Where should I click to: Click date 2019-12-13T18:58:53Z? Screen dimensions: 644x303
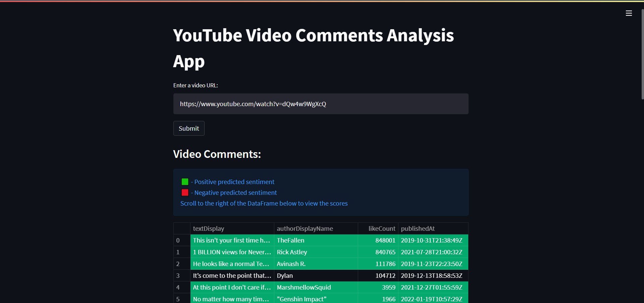click(x=433, y=275)
